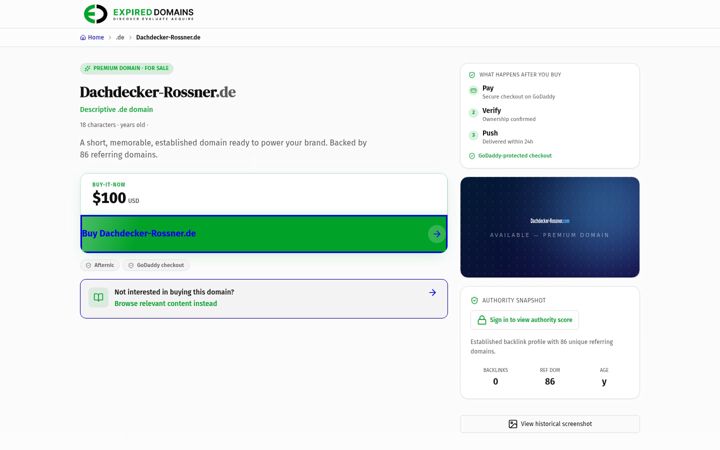Click the Dachdecker-Rossner.de breadcrumb text
Image resolution: width=720 pixels, height=450 pixels.
click(168, 38)
